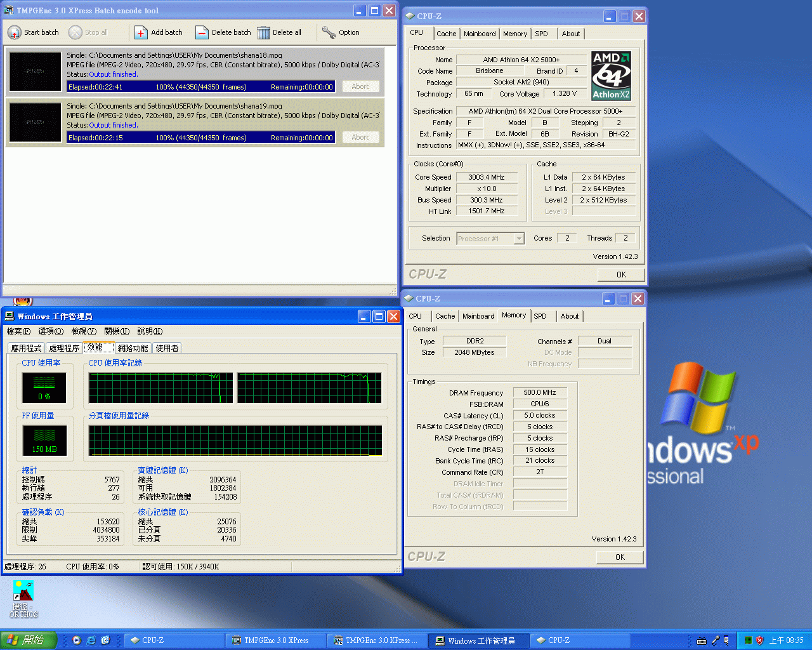Click the Windows 工作管理員 title bar icon

pos(10,316)
